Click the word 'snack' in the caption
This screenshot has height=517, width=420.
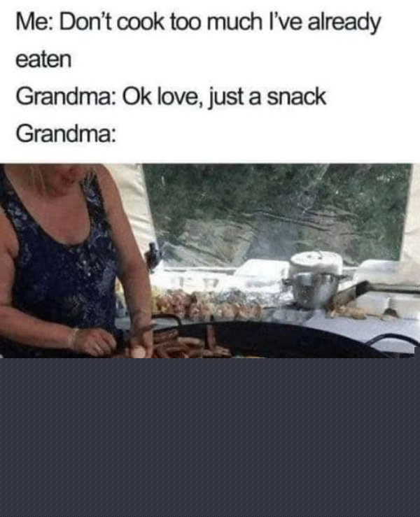coord(296,97)
